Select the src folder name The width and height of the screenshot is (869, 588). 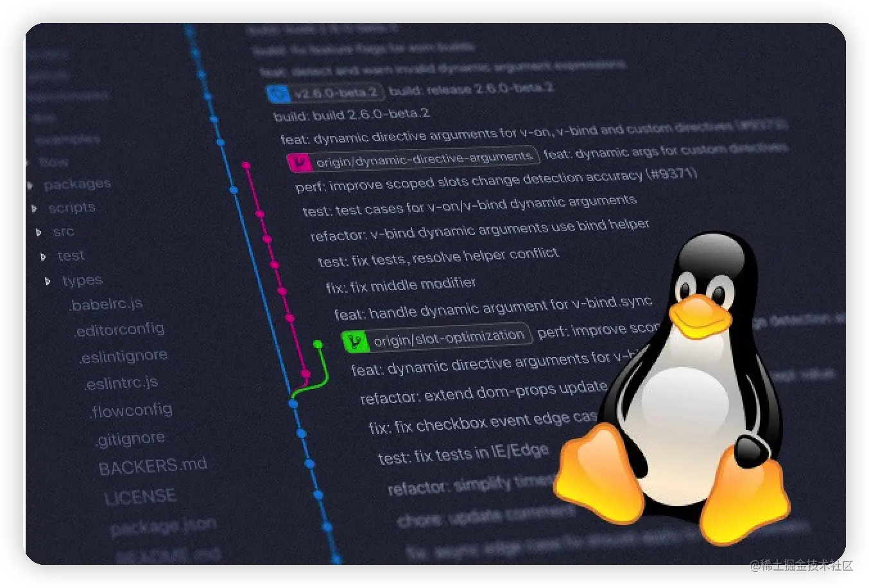click(x=64, y=232)
